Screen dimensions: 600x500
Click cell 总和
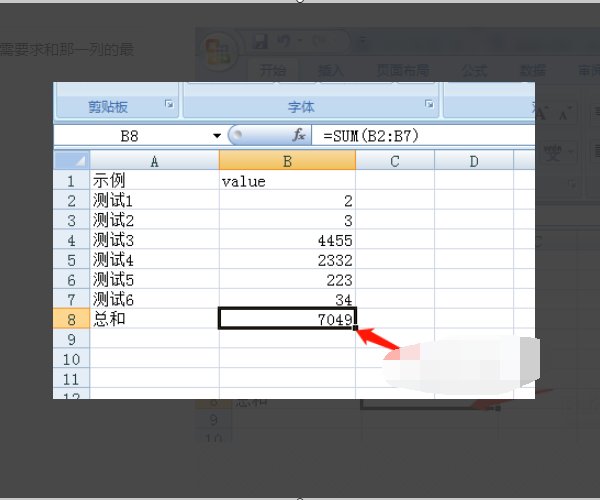(x=154, y=319)
